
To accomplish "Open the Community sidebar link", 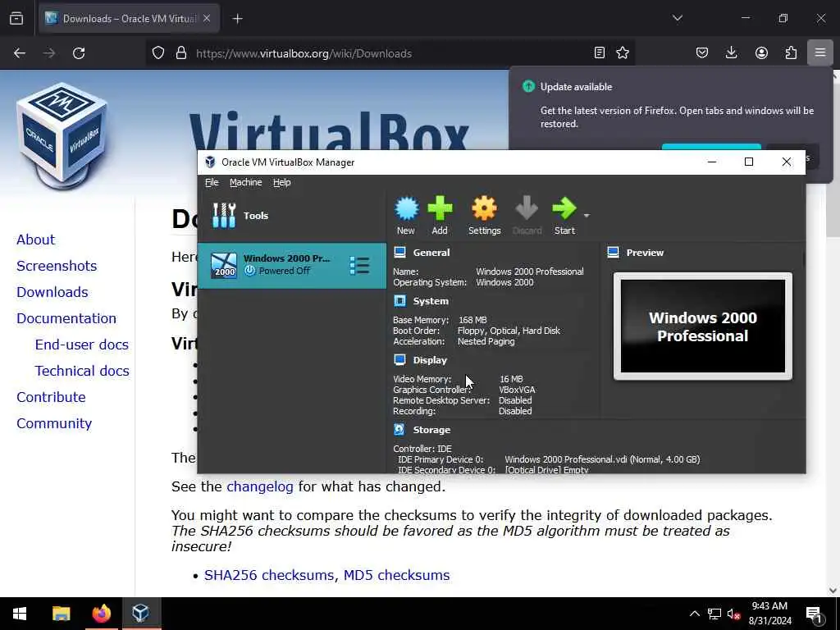I will 54,423.
